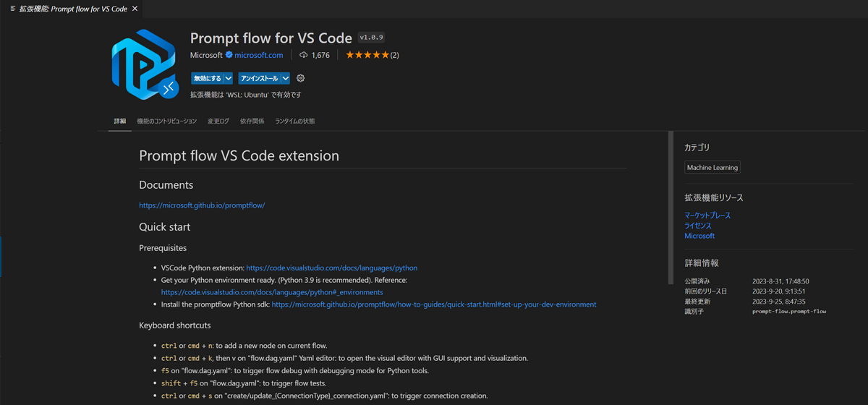868x405 pixels.
Task: Click the tab's list icon next to the title
Action: 13,8
